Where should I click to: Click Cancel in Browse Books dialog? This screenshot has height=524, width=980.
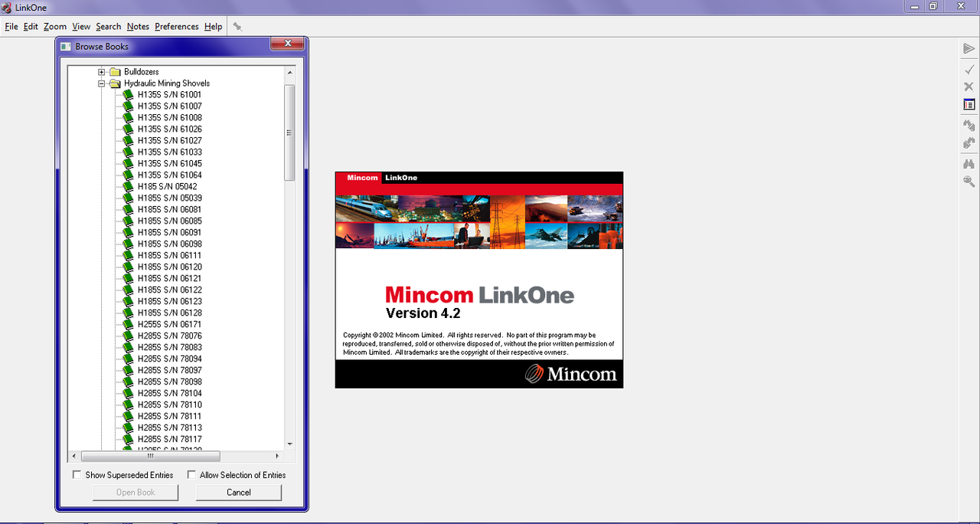239,493
